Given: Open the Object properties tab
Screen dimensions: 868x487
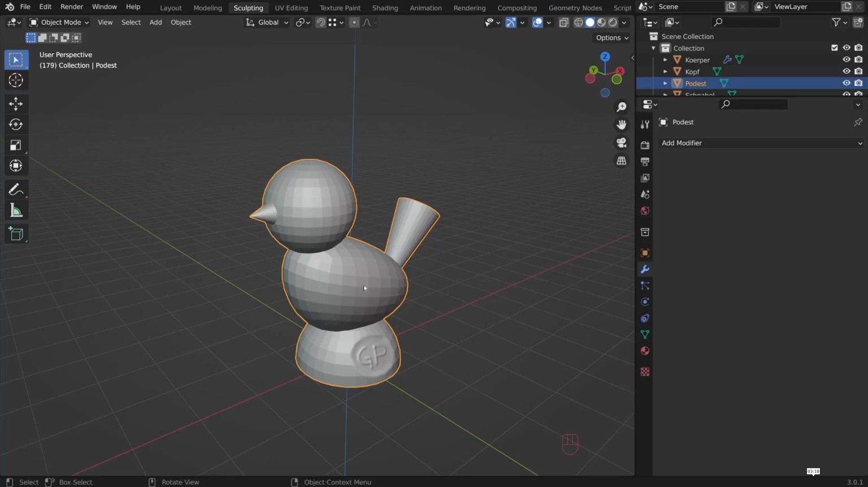Looking at the screenshot, I should click(645, 253).
